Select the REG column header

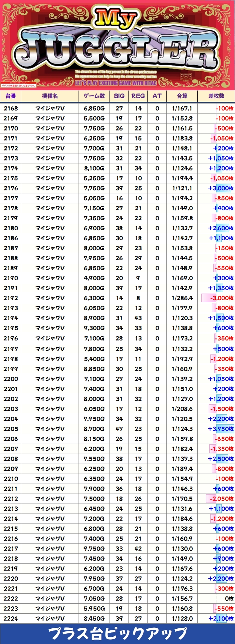[138, 96]
